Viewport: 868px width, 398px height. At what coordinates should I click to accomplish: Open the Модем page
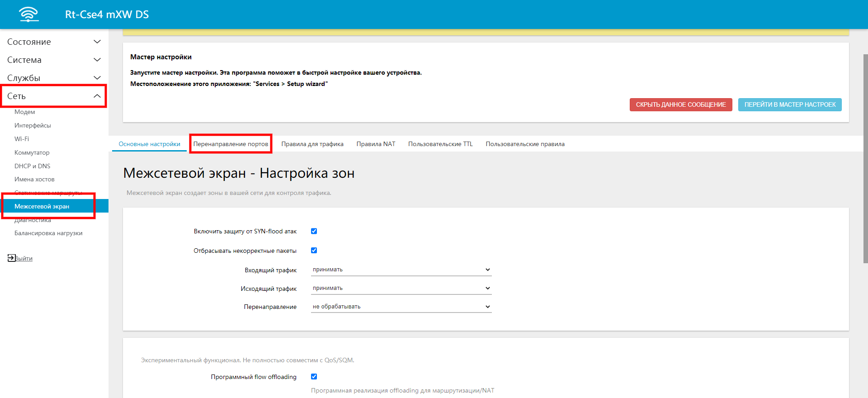(x=24, y=112)
